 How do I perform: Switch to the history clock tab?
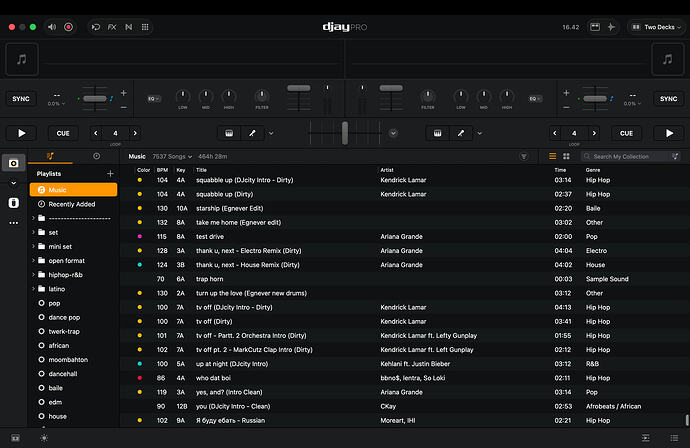click(x=96, y=156)
